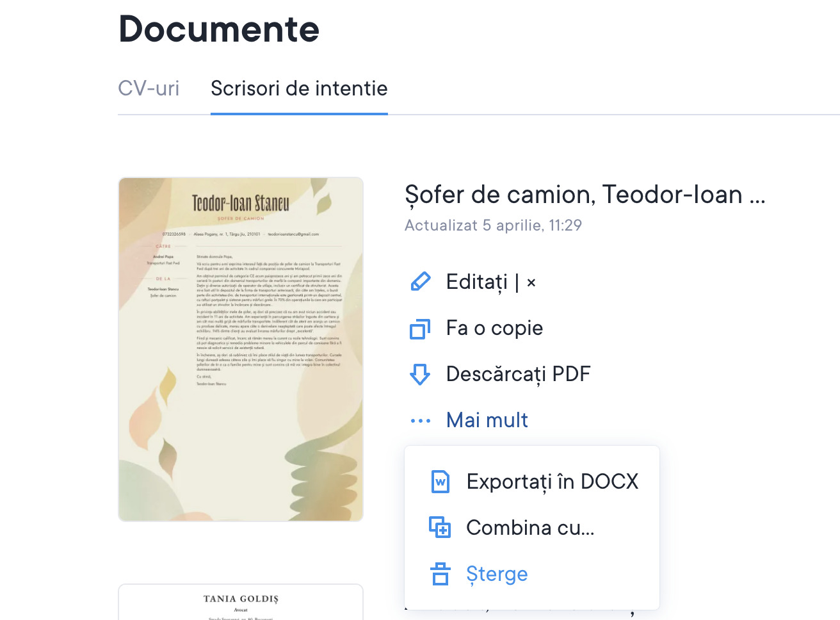Click the pencil icon beside Editați
This screenshot has width=840, height=620.
[420, 282]
